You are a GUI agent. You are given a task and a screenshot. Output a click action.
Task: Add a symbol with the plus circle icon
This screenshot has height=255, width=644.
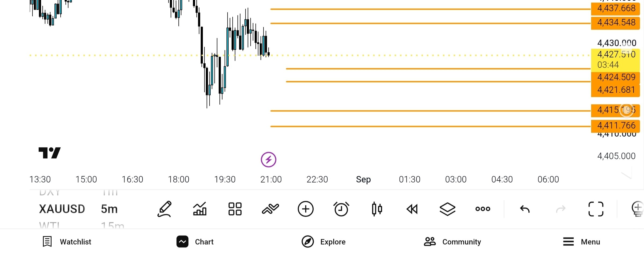(x=306, y=209)
